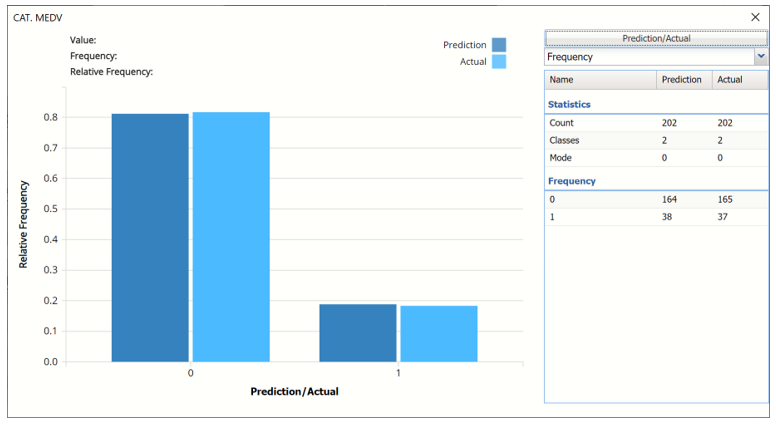Screen dimensions: 776x427
Task: Select the Prediction column header in table
Action: pos(683,79)
